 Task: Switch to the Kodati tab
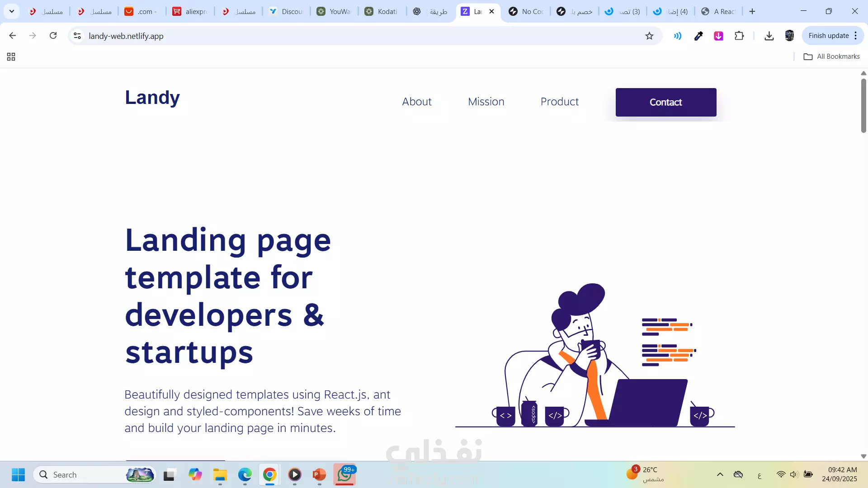[x=382, y=11]
